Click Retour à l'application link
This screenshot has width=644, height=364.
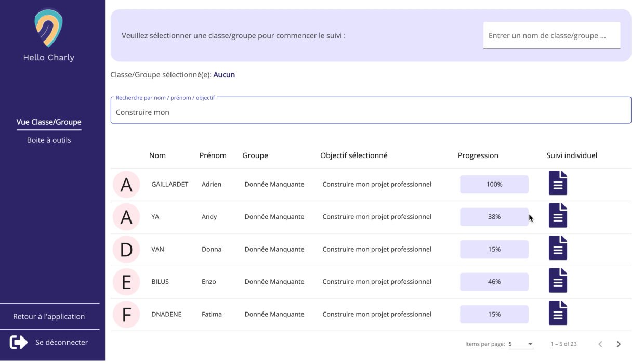pos(49,316)
